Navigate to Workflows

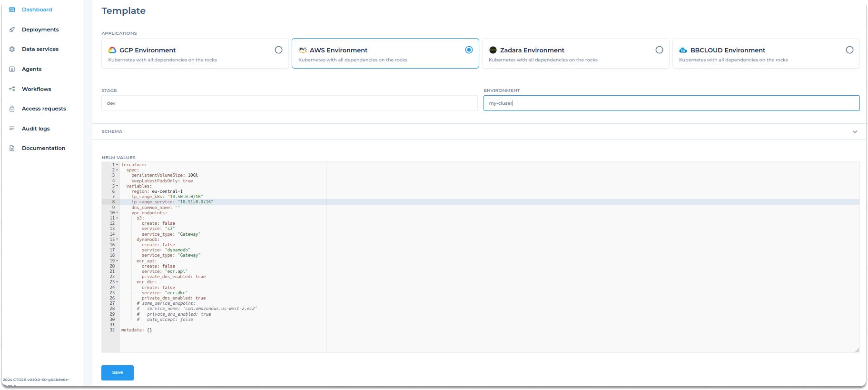[x=36, y=89]
